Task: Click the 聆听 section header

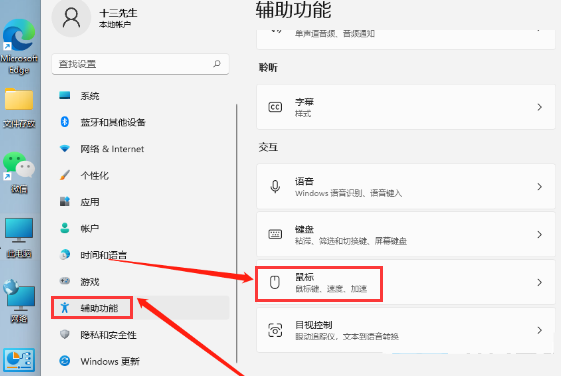Action: (x=268, y=67)
